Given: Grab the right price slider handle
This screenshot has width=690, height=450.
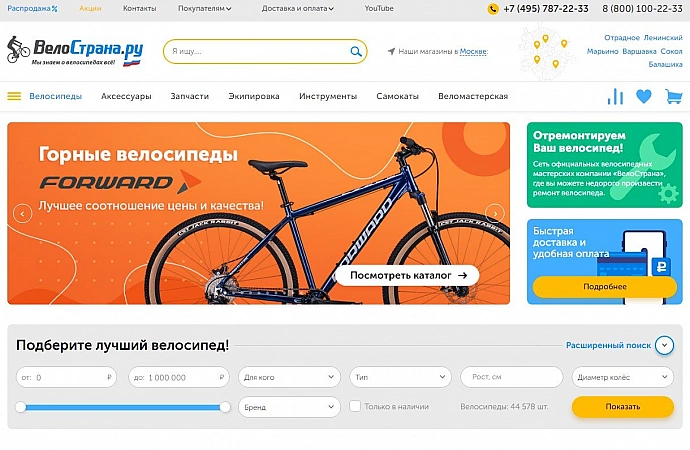Looking at the screenshot, I should click(x=225, y=407).
